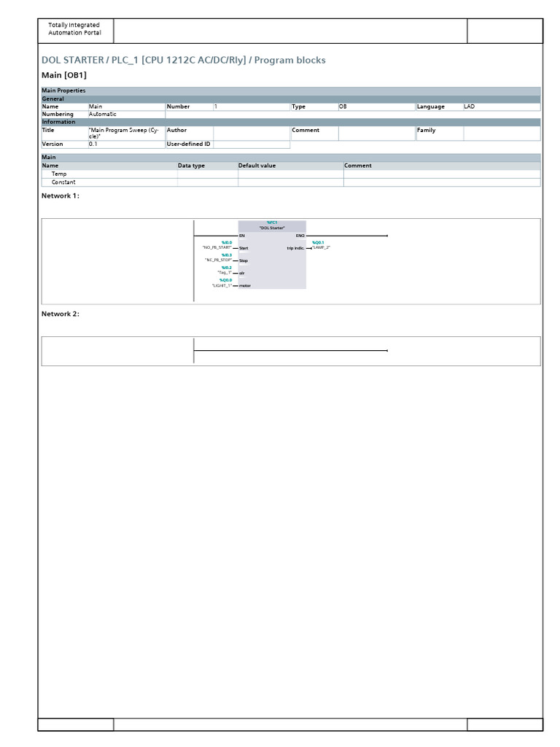Click the "DOL STARTER / PLC_1" project path heading

click(183, 60)
